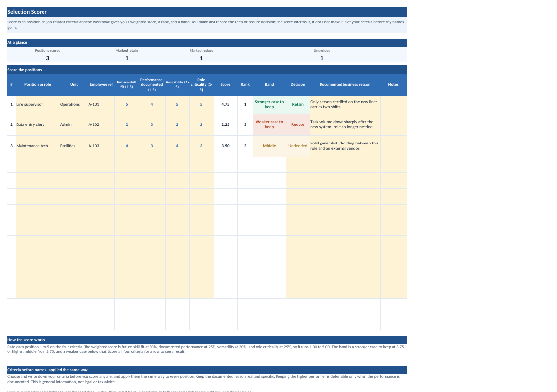Screen dimensions: 557x392
Task: Click the Score column header
Action: point(225,85)
